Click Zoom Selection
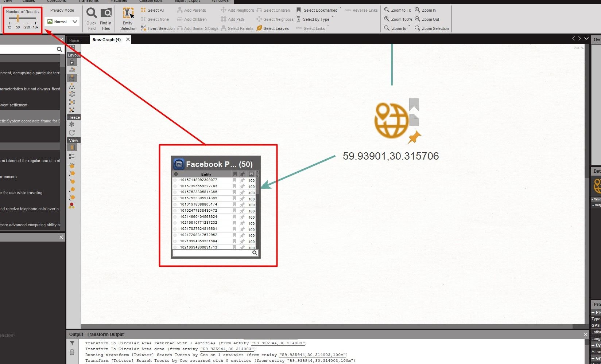601x364 pixels. (x=432, y=28)
